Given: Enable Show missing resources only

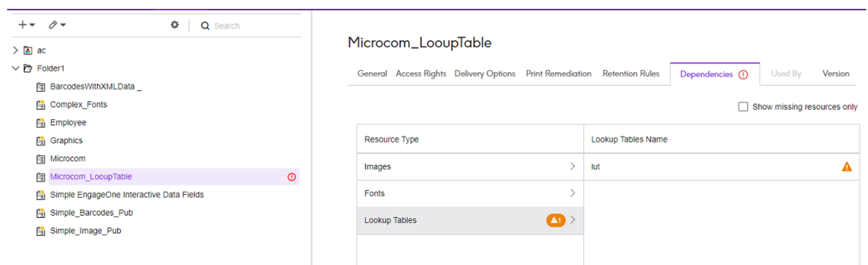Looking at the screenshot, I should [x=743, y=107].
